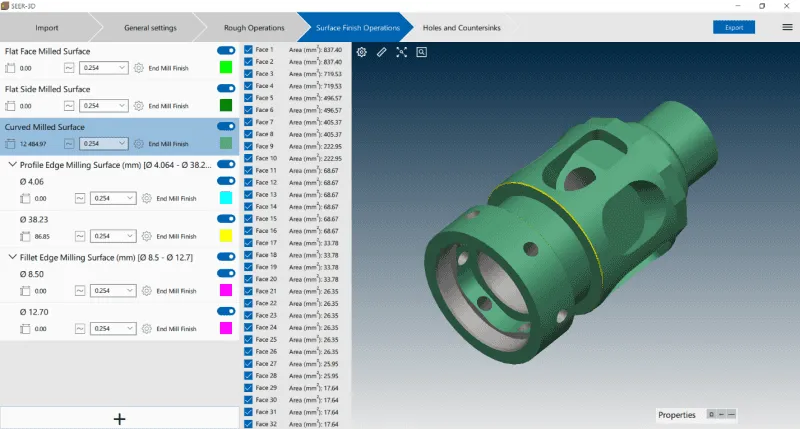Open the hamburger menu next to Export
The height and width of the screenshot is (429, 800).
coord(787,27)
